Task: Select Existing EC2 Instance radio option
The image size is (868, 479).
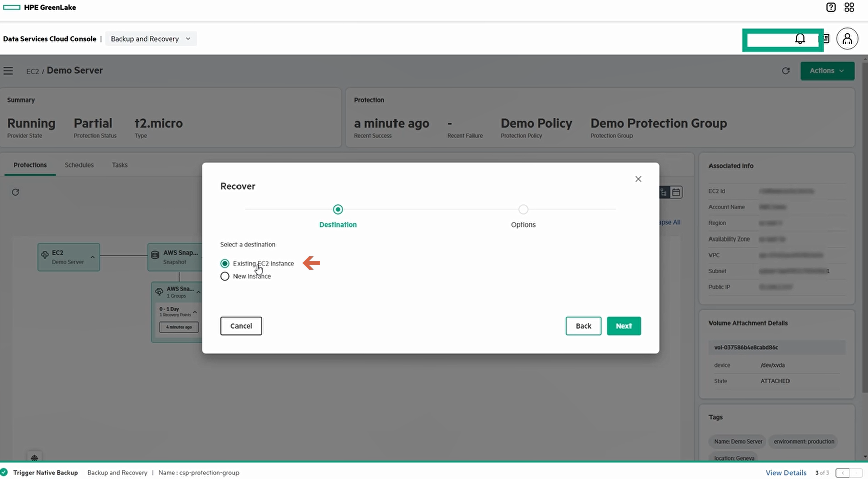Action: pos(225,263)
